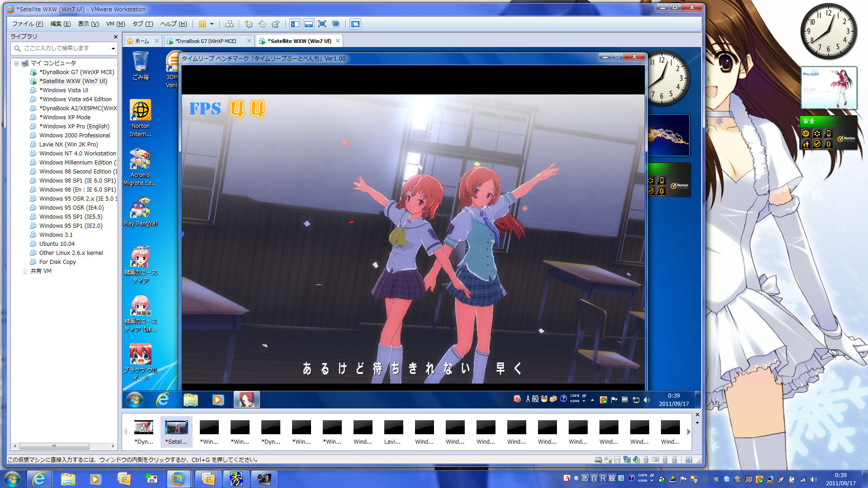Select For Disk Copy in library
The height and width of the screenshot is (488, 868).
[x=57, y=262]
